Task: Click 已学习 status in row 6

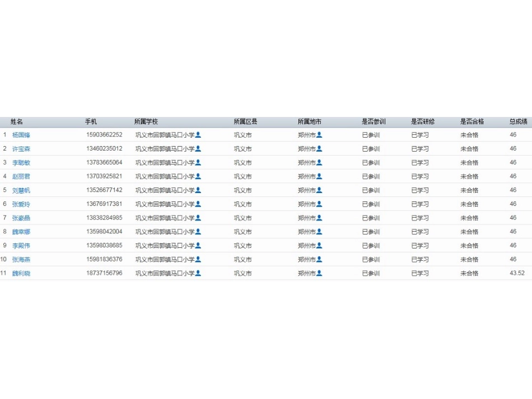Action: [420, 204]
